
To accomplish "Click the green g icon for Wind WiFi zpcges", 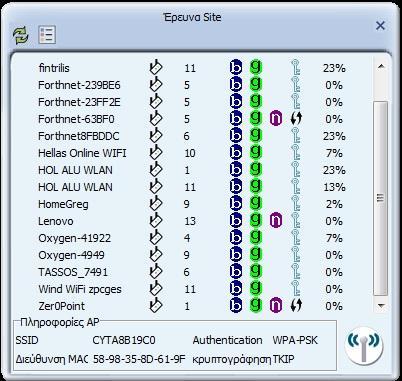I will coord(256,288).
